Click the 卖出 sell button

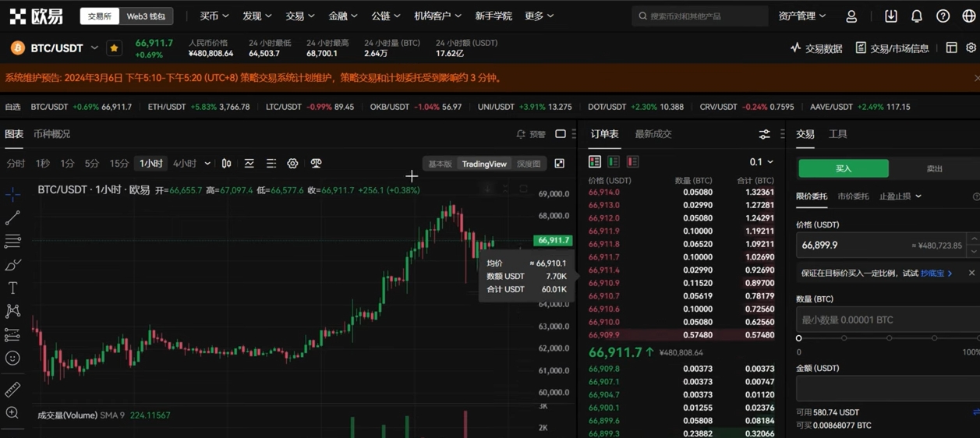point(935,168)
